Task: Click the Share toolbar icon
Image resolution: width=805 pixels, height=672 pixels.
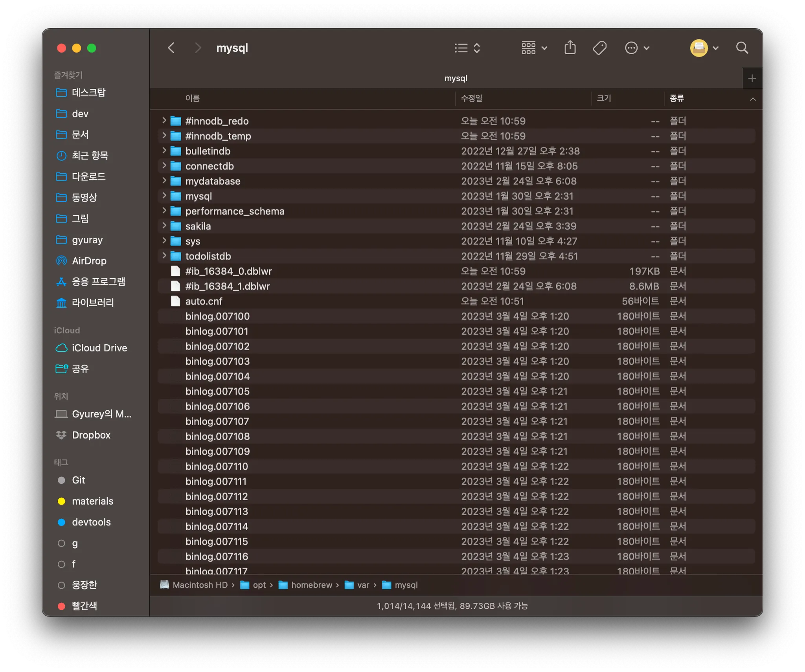Action: click(570, 48)
